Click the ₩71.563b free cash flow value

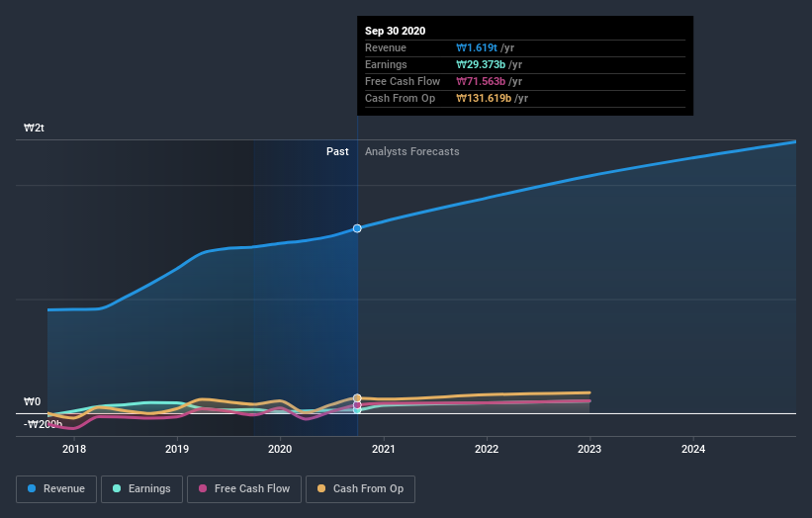point(481,81)
